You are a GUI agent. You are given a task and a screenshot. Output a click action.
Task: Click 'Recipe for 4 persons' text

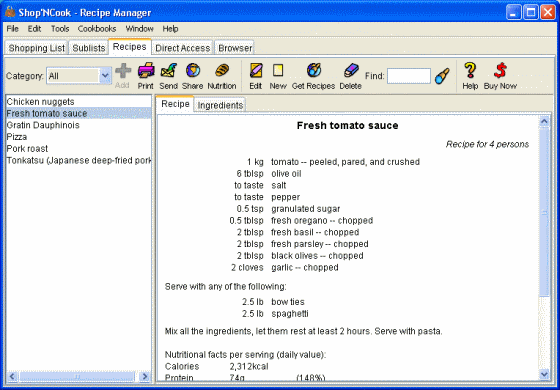[x=487, y=144]
